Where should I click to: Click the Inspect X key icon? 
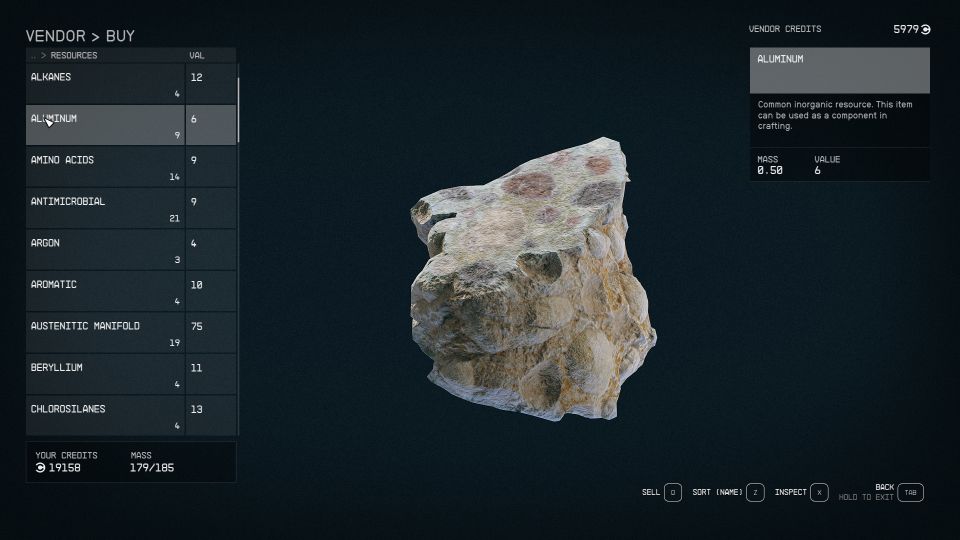(819, 492)
